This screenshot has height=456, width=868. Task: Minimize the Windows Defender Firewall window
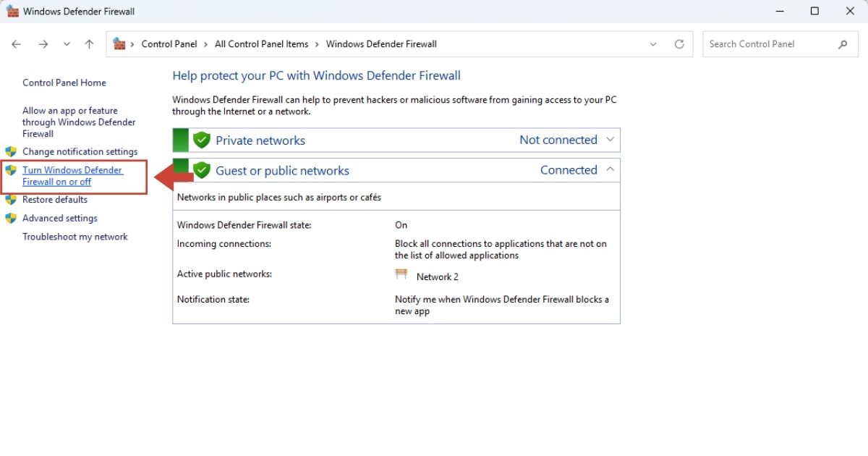pos(780,11)
